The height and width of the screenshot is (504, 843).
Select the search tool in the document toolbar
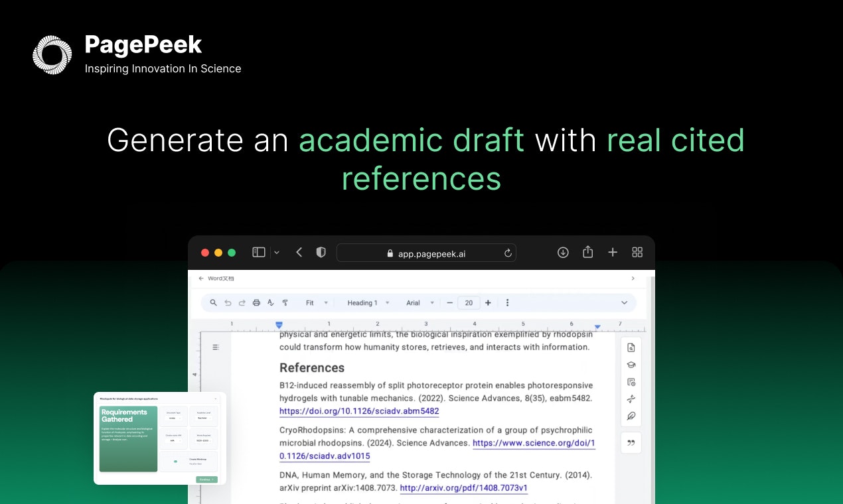click(x=213, y=302)
